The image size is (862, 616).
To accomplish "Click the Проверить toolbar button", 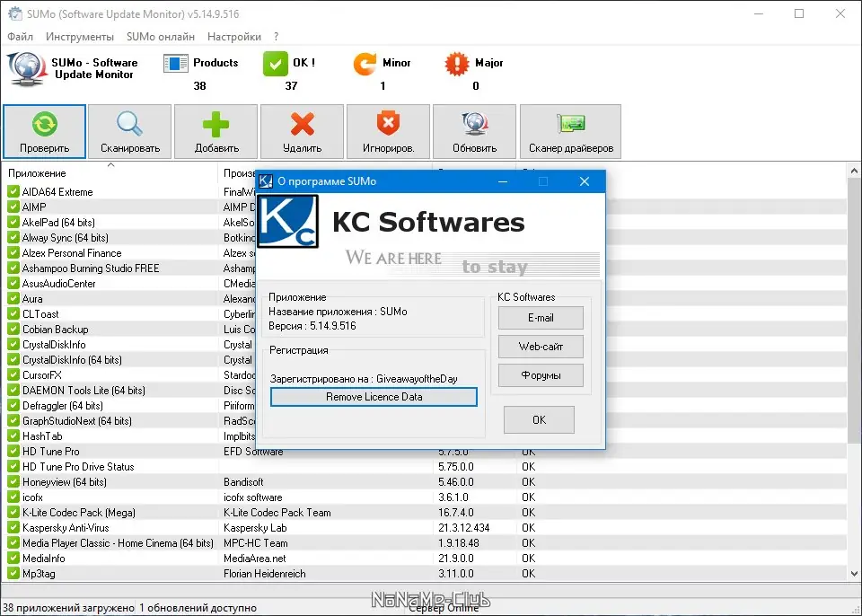I will pyautogui.click(x=45, y=131).
